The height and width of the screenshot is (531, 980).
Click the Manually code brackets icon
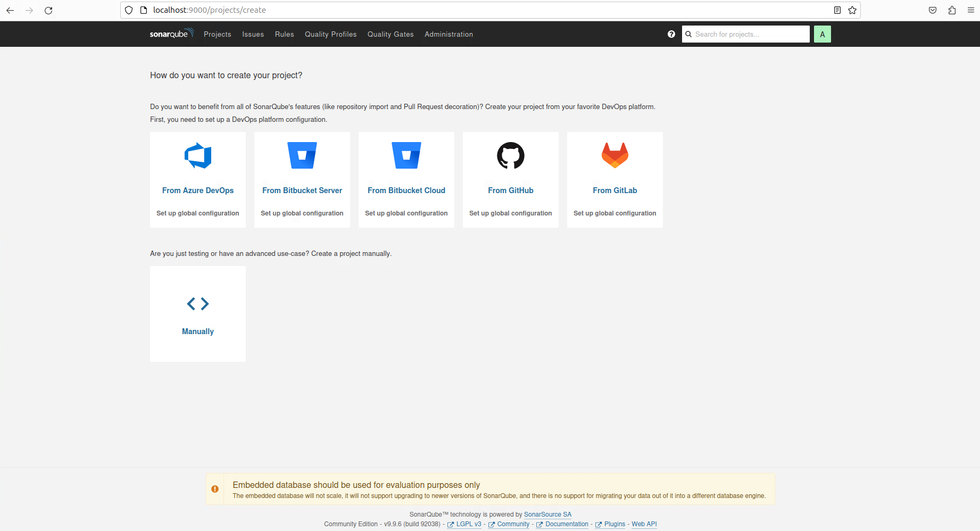pyautogui.click(x=198, y=304)
